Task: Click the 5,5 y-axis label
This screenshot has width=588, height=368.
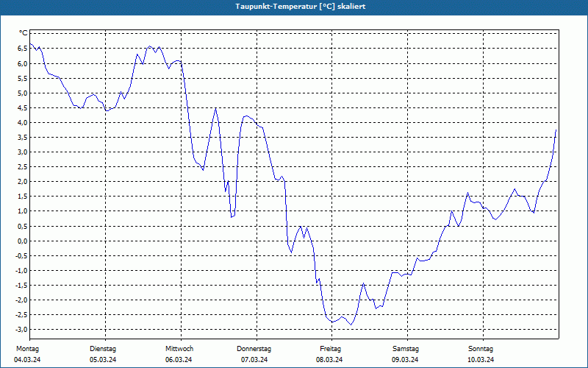Action: tap(23, 78)
